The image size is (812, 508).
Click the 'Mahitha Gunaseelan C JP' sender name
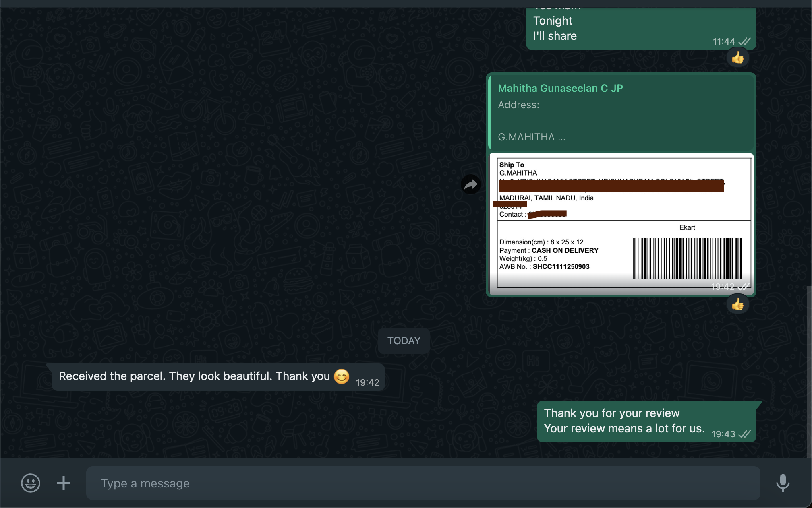[560, 88]
